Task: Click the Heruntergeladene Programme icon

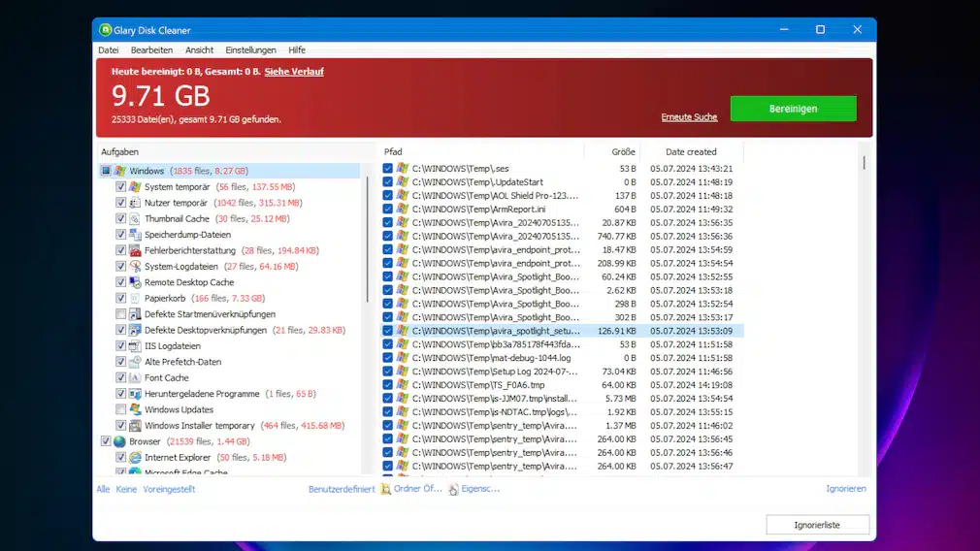Action: point(135,394)
